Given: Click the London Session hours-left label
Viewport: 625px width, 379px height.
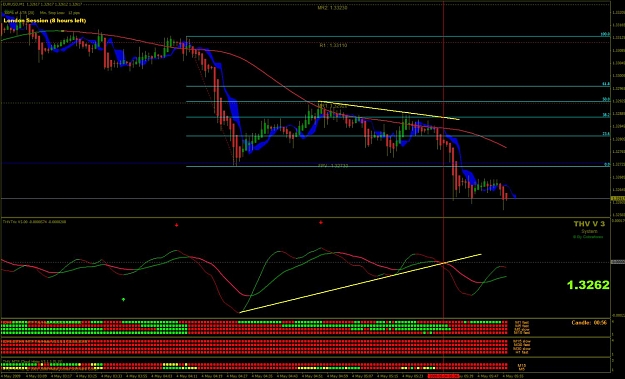Looking at the screenshot, I should pos(45,20).
